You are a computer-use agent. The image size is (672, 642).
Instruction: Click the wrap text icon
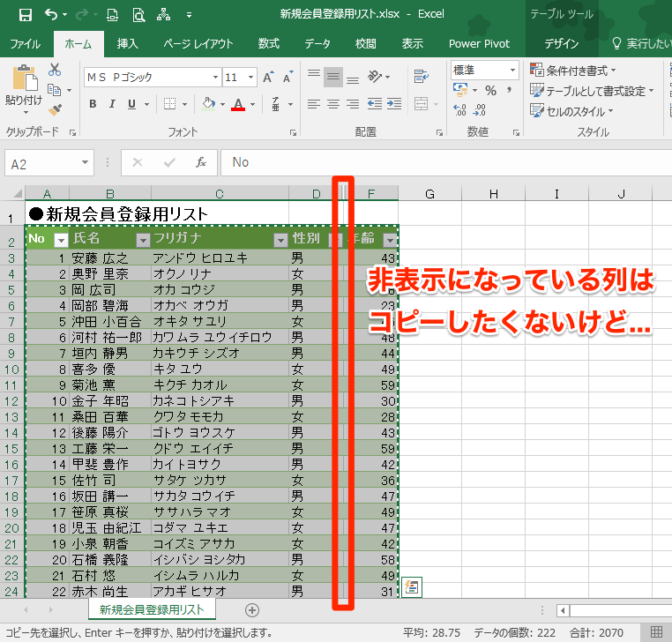coord(378,77)
